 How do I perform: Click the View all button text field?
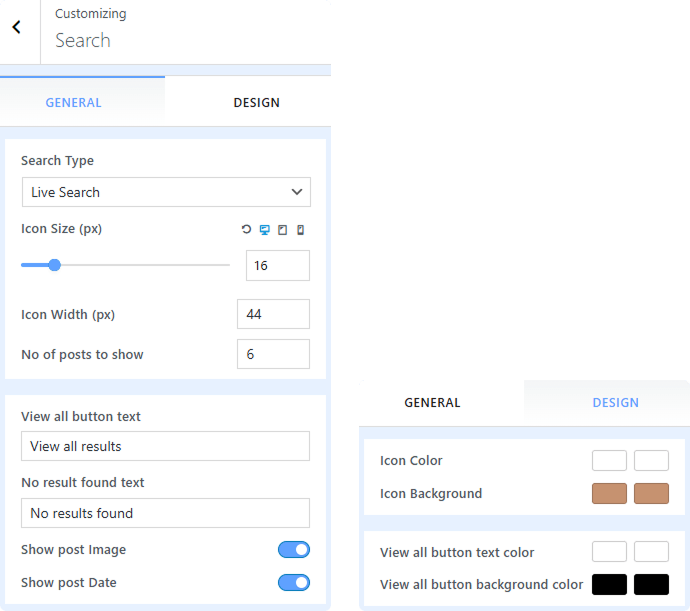point(165,446)
